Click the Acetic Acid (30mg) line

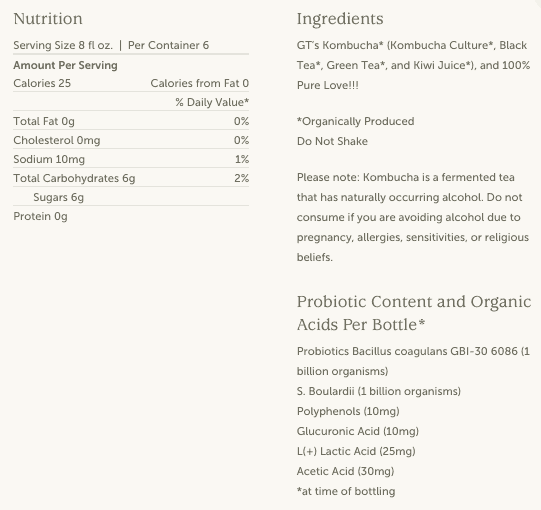click(345, 471)
